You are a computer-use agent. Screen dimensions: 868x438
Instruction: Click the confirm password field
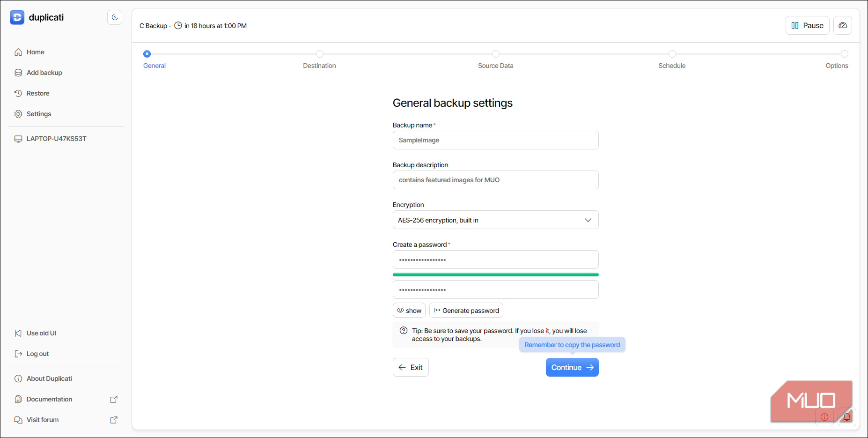pos(496,290)
